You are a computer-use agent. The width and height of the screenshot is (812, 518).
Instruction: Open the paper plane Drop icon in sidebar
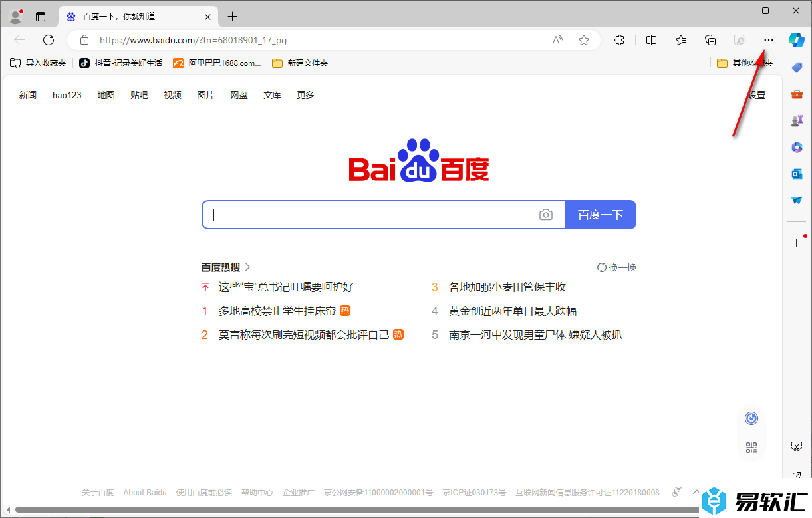pos(797,200)
